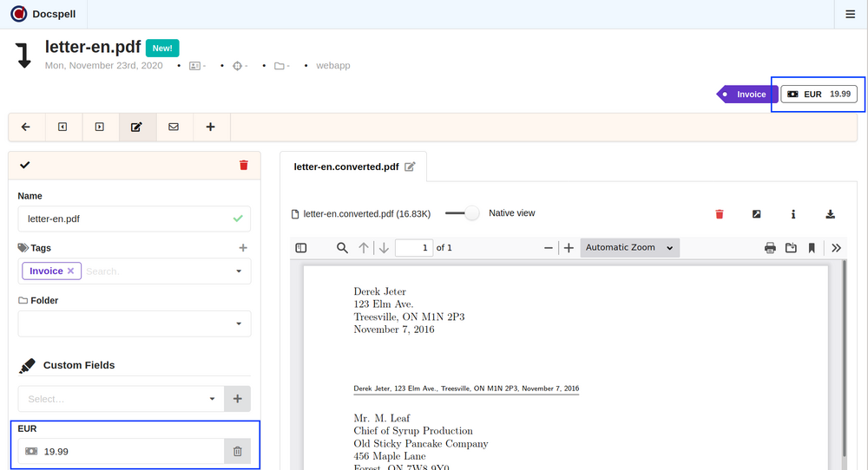Image resolution: width=868 pixels, height=470 pixels.
Task: Open the send mail envelope form
Action: click(174, 127)
